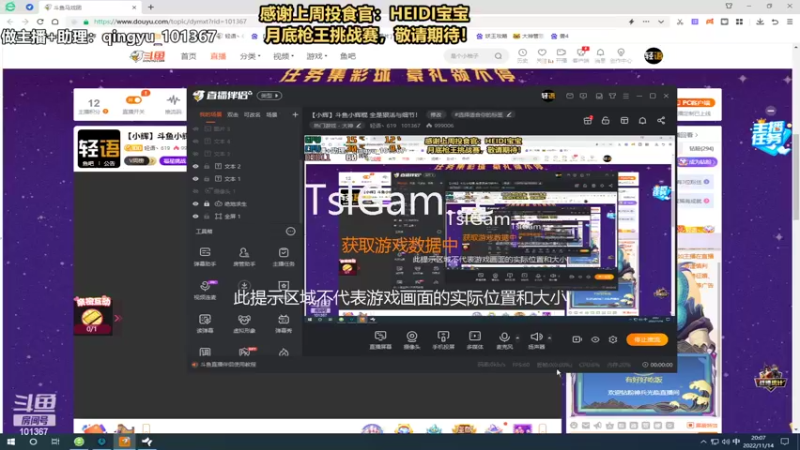Add a 摄像头 camera source

[x=412, y=340]
